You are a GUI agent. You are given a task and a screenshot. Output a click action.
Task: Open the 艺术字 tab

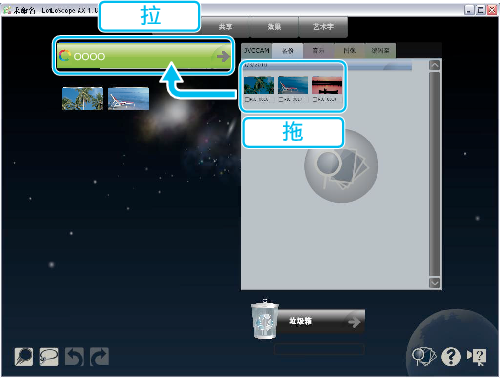click(323, 27)
